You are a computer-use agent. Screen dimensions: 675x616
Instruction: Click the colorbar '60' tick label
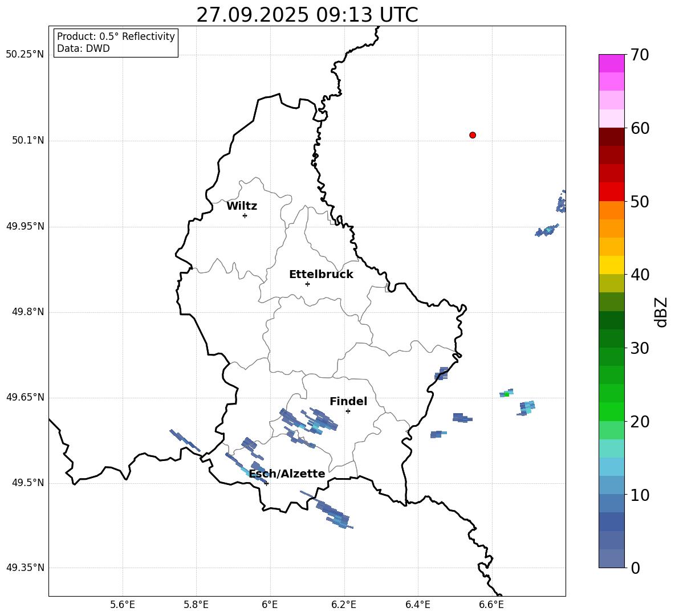[x=640, y=128]
